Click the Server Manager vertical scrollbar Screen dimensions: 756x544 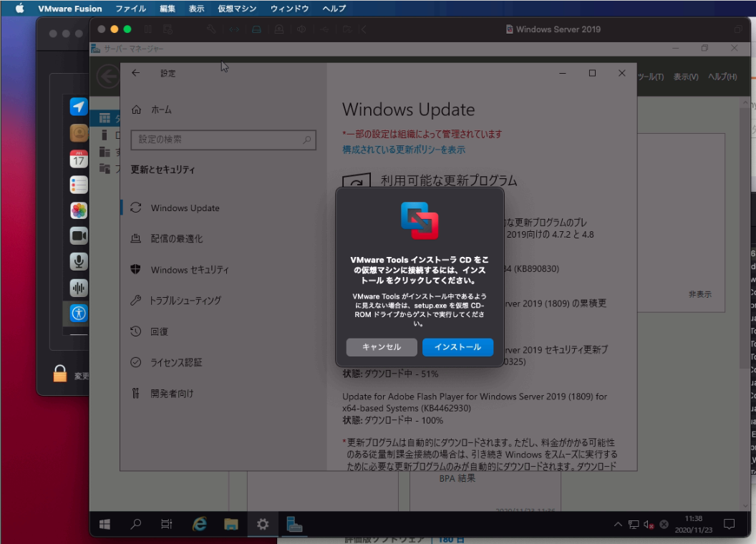point(745,236)
